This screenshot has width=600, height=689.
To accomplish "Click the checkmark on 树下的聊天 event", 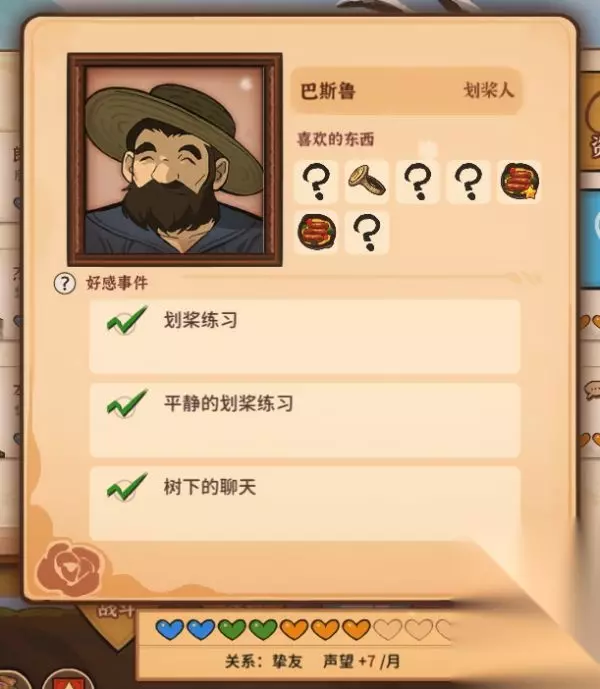I will click(x=127, y=487).
